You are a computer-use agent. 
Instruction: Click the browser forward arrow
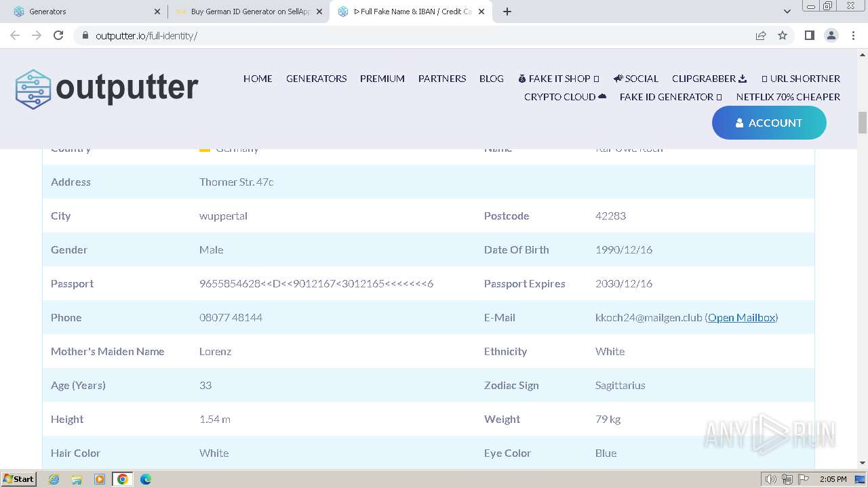click(37, 35)
